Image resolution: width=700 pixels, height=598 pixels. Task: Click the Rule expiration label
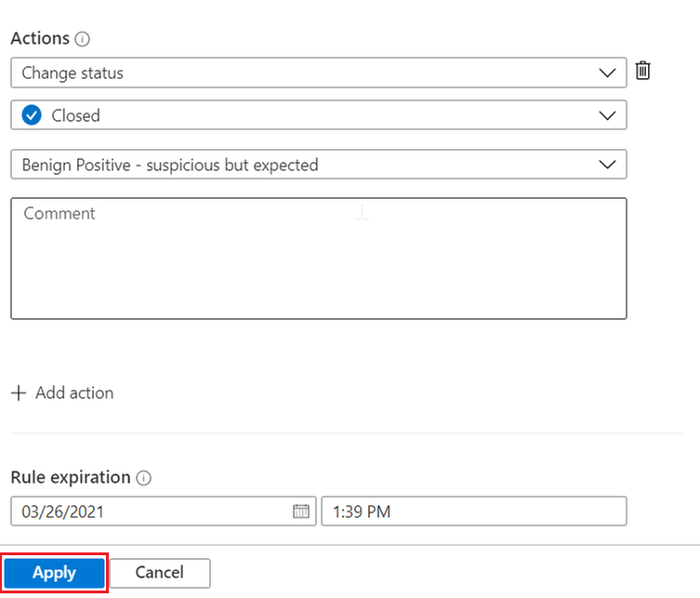click(x=71, y=477)
